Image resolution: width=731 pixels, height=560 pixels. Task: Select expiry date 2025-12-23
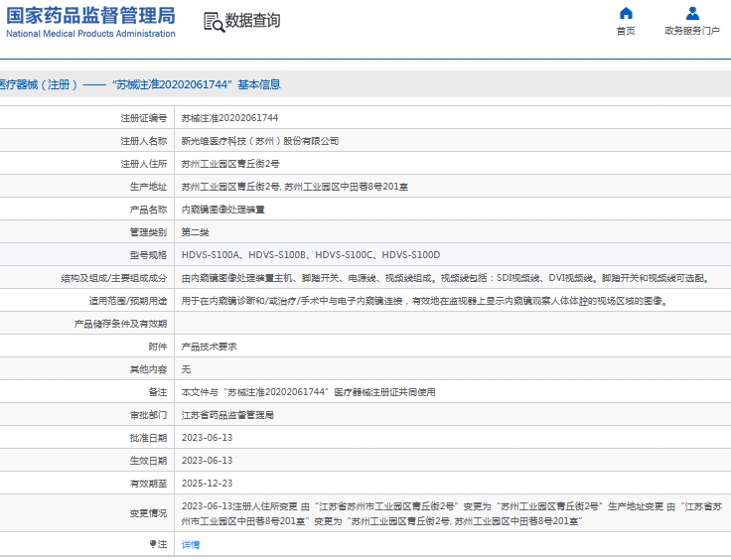tap(207, 484)
